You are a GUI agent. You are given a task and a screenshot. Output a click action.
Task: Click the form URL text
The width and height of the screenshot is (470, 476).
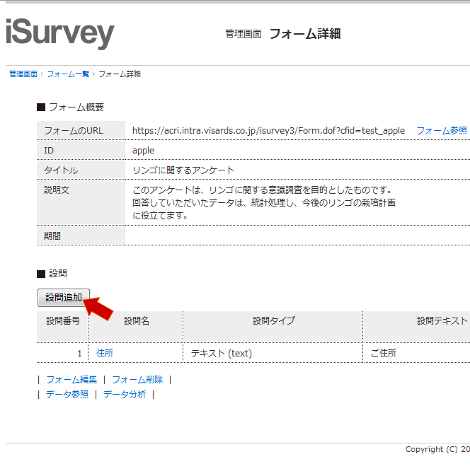pyautogui.click(x=268, y=131)
